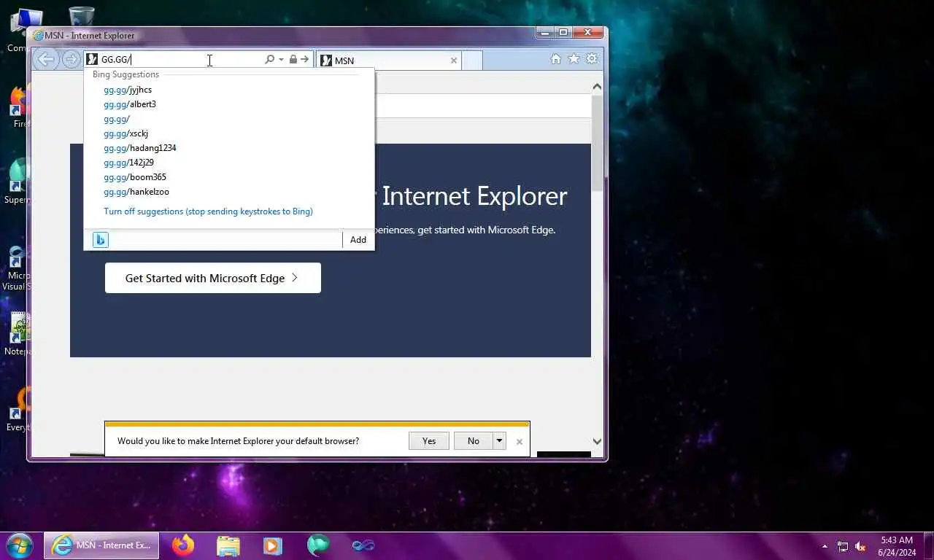Open the Tools gear icon

tap(592, 59)
